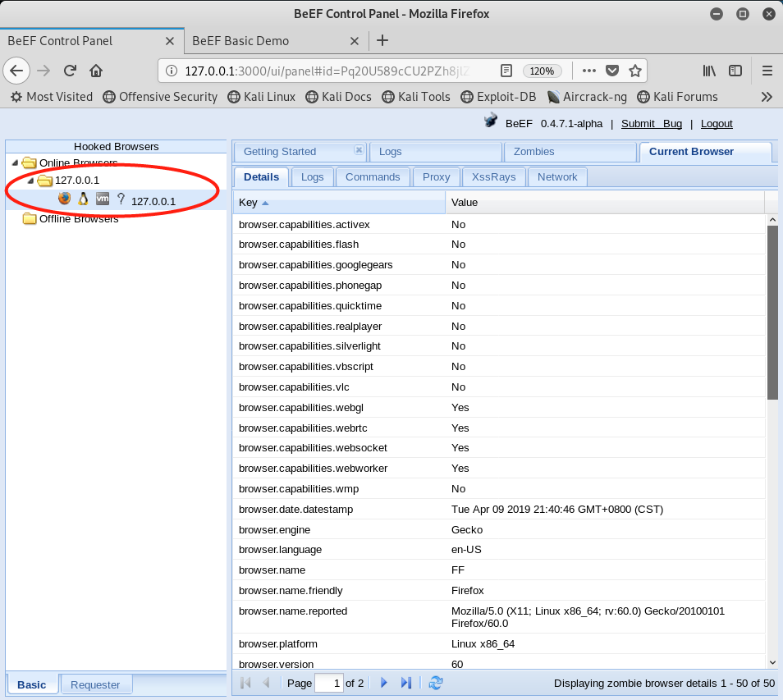Open the Firefox home page
Screen dimensions: 783x700
(96, 71)
